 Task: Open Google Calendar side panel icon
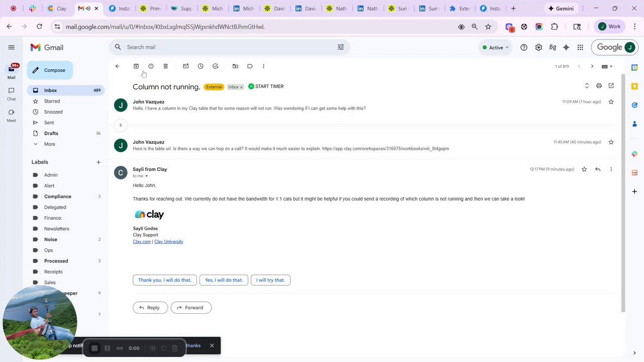[x=634, y=67]
